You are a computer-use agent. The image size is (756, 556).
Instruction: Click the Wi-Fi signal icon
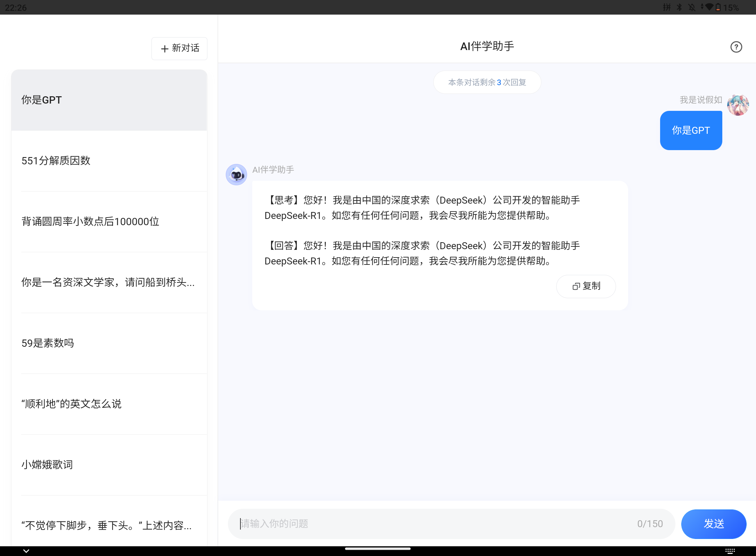pos(709,7)
